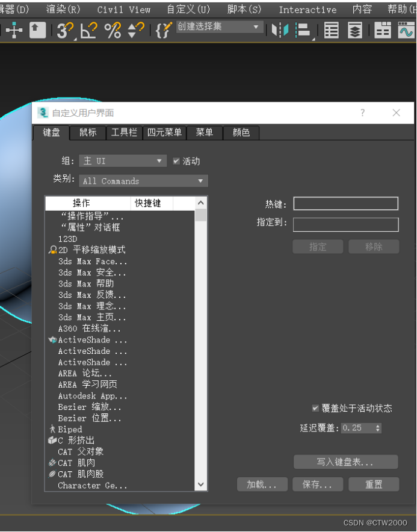Switch to the 菜单 tab
The image size is (417, 532).
coord(205,132)
